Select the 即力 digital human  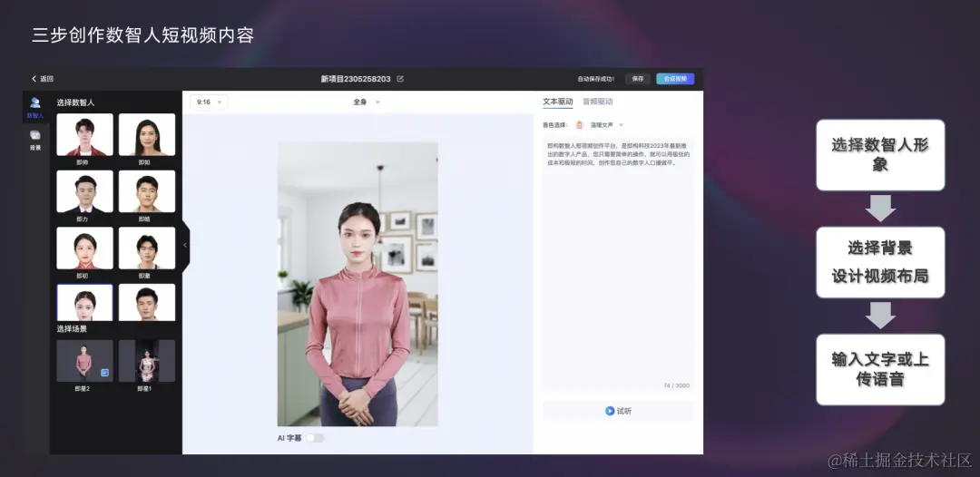tap(84, 191)
